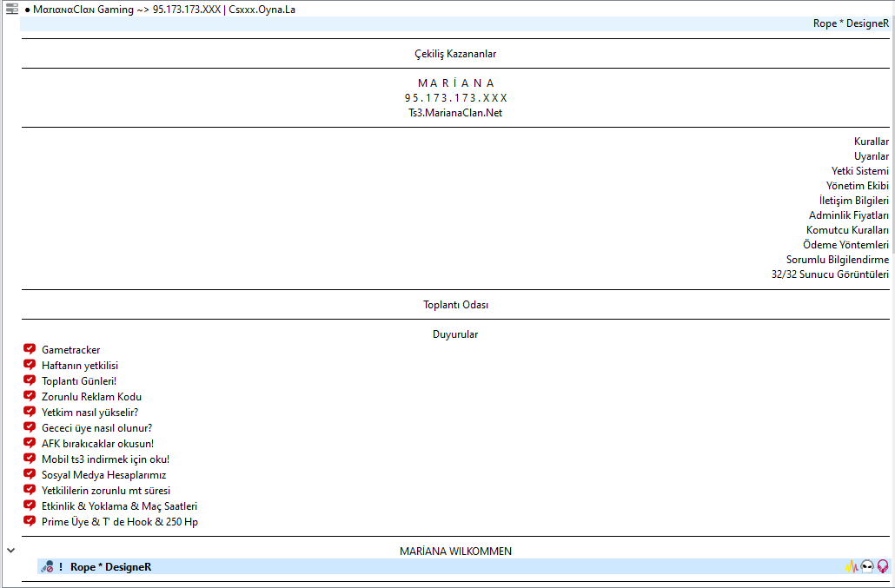
Task: Click the server icon beside MarianaClan Gaming
Action: pos(11,10)
